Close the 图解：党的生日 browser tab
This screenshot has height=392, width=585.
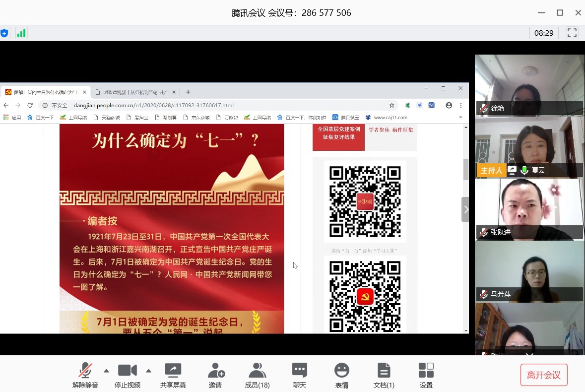tap(85, 92)
